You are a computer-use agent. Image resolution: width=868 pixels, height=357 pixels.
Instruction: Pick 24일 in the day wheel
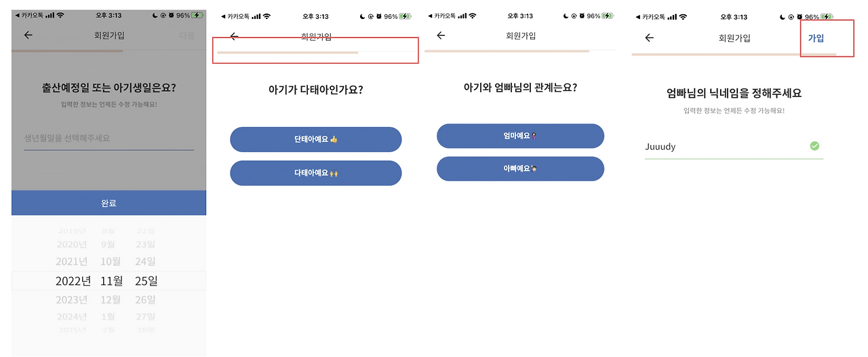[x=146, y=261]
